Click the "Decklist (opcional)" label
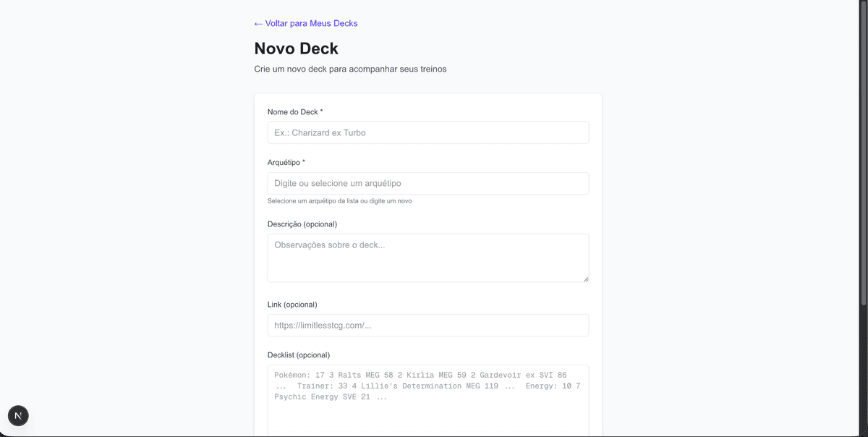 pyautogui.click(x=298, y=355)
